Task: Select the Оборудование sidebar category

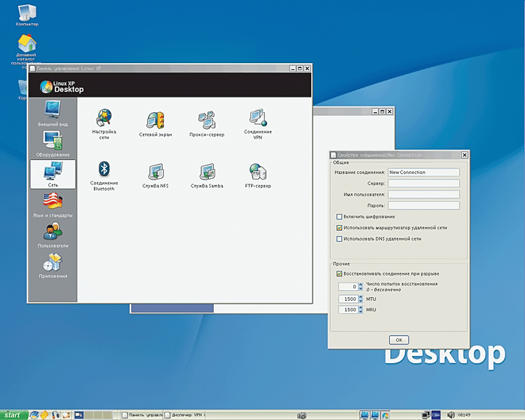Action: pos(53,144)
